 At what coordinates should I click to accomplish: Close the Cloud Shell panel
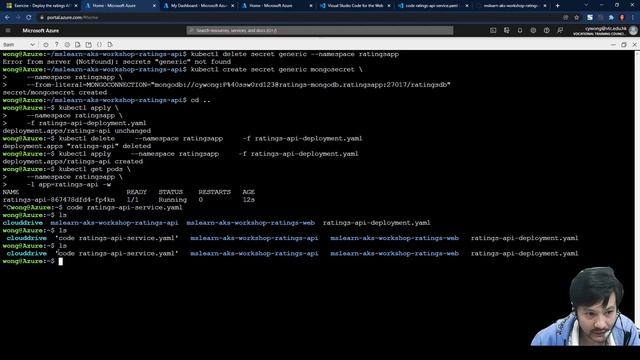(634, 44)
